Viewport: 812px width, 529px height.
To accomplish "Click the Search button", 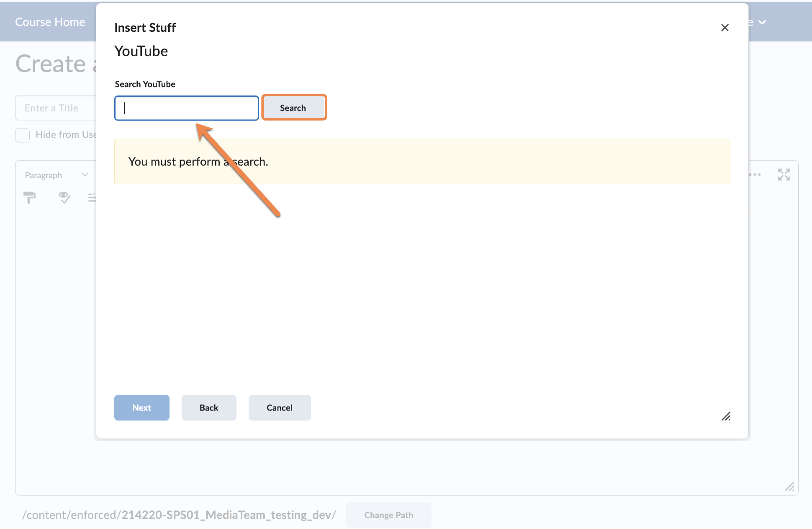I will coord(293,107).
